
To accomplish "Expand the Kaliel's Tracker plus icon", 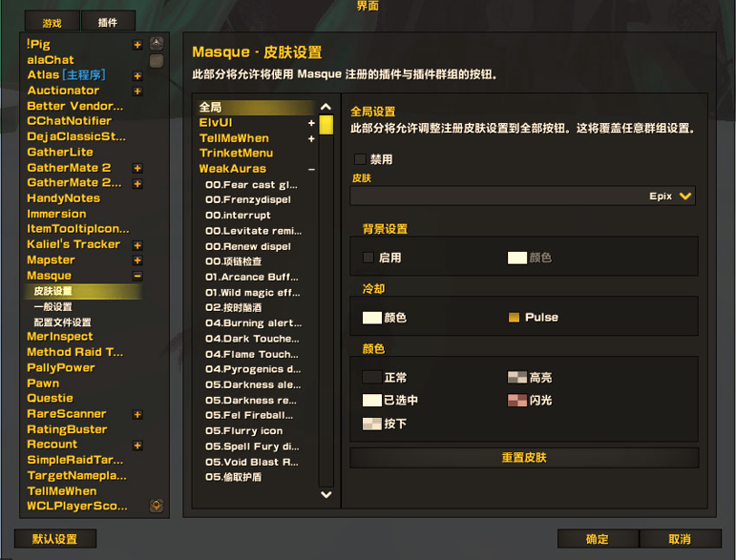I will click(137, 245).
